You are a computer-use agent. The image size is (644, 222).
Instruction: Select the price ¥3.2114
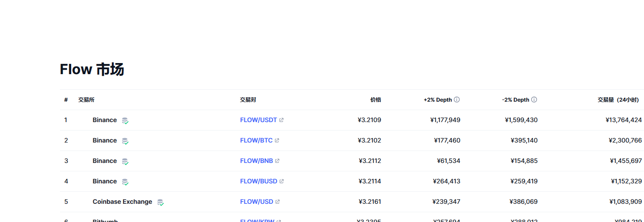tap(370, 181)
